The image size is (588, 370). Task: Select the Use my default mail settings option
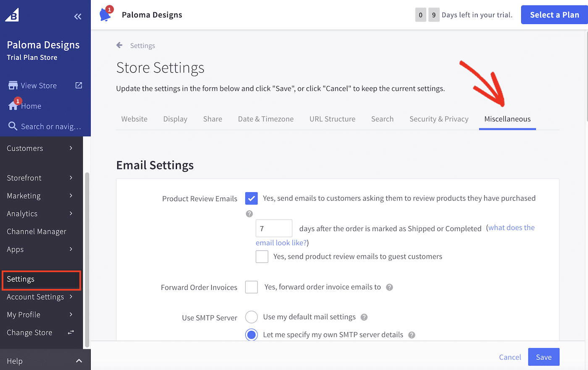[251, 317]
